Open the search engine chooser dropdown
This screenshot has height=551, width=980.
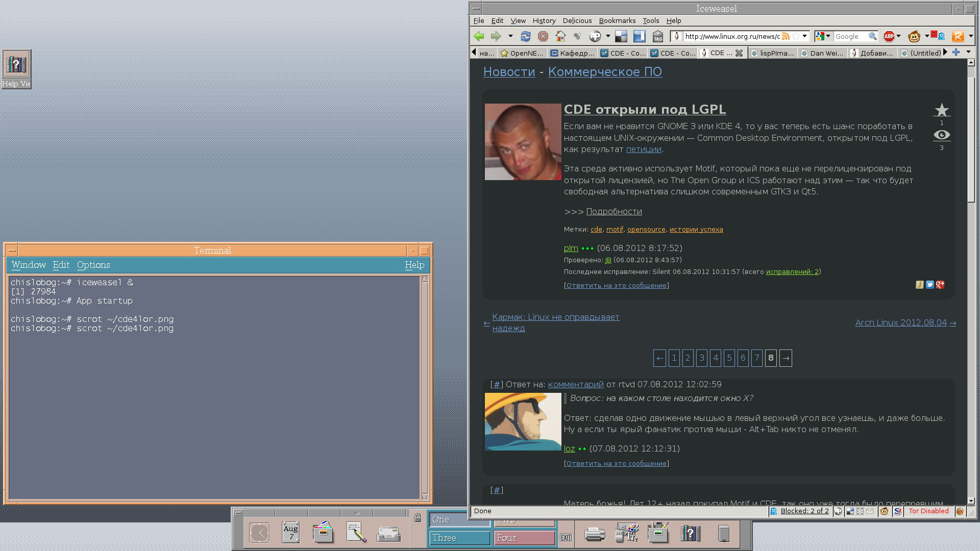[827, 36]
